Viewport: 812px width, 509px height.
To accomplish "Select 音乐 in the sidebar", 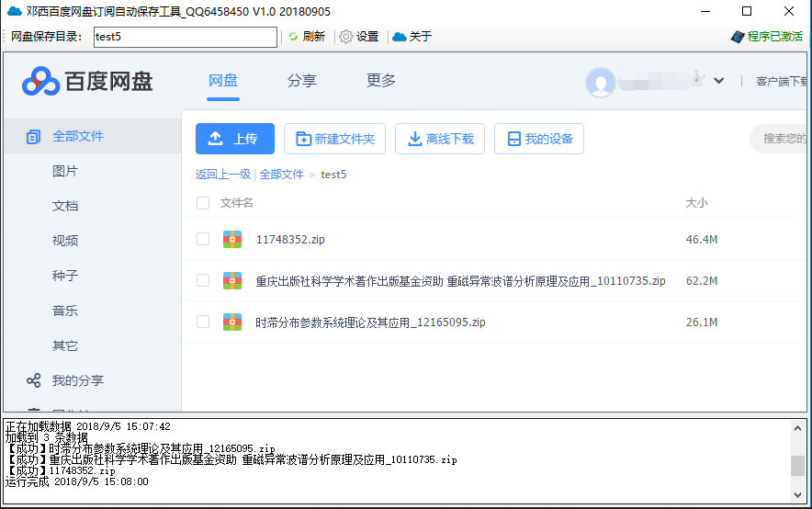I will click(65, 311).
